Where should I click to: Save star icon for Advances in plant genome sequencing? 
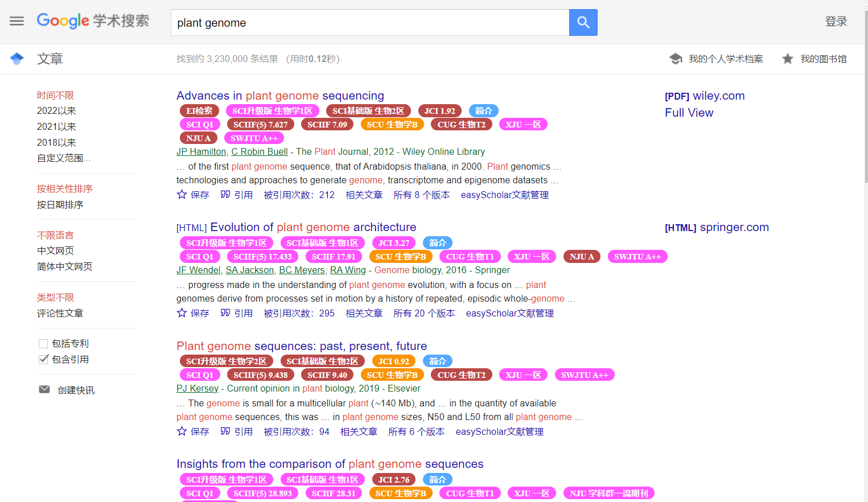[x=182, y=194]
